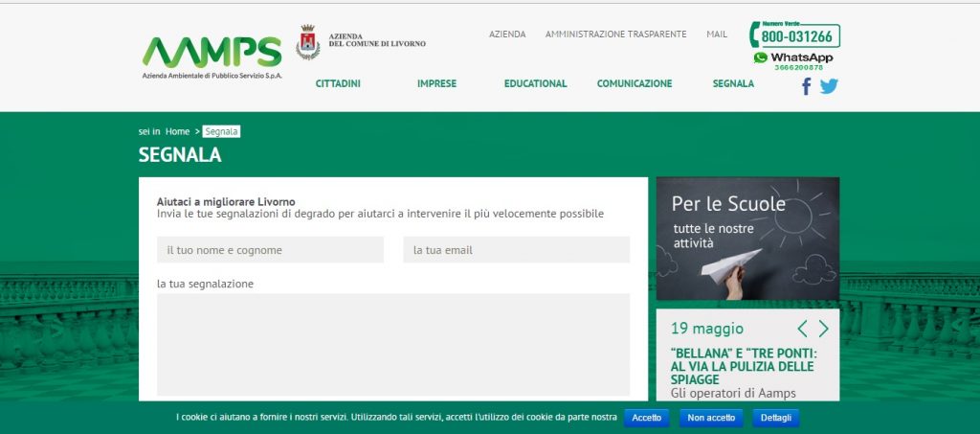Show next news with right arrow
The width and height of the screenshot is (980, 434).
pyautogui.click(x=824, y=329)
